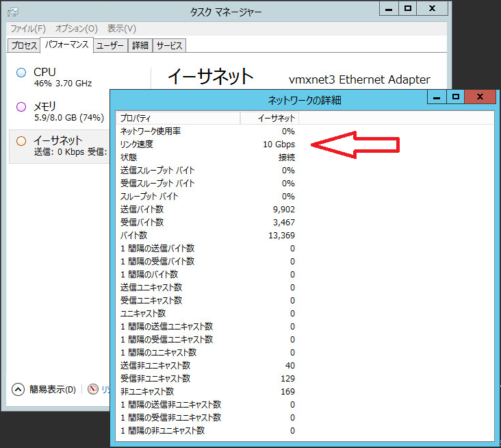Click the 9,902 value
Viewport: 501px width, 448px height.
pos(284,210)
